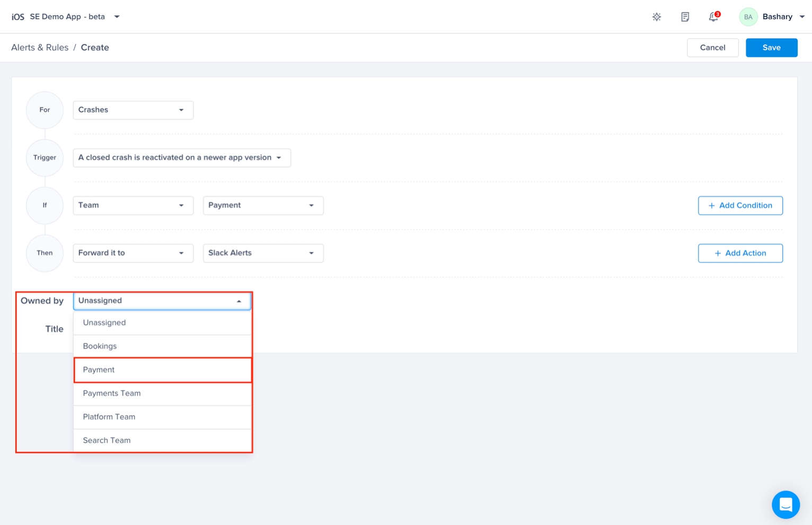Open the chat support bubble

pos(785,504)
